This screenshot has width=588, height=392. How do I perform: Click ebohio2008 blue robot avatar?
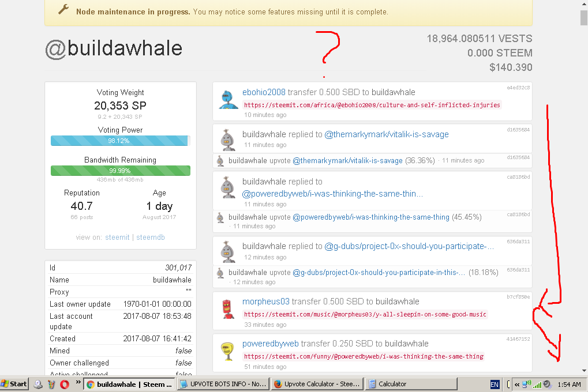pos(229,100)
